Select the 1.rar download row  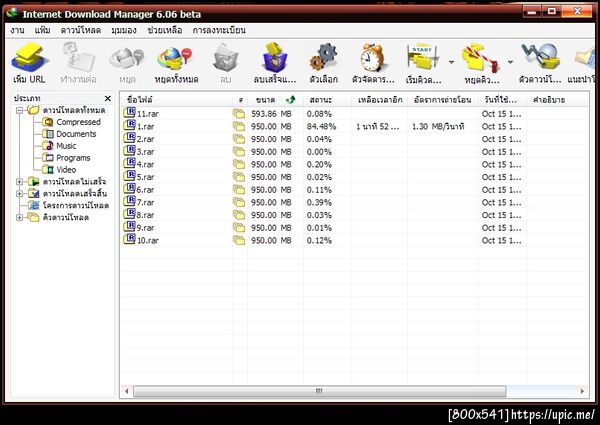click(x=354, y=126)
